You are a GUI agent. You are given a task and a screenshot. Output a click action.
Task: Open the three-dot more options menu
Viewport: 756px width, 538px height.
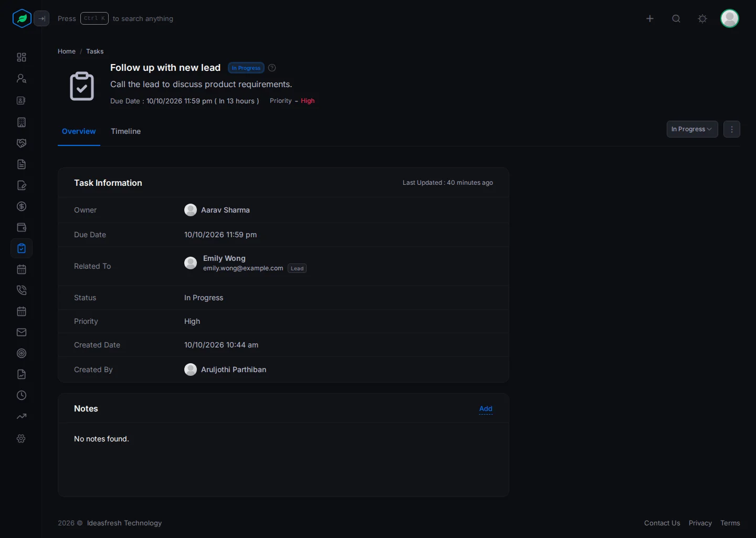pyautogui.click(x=732, y=129)
